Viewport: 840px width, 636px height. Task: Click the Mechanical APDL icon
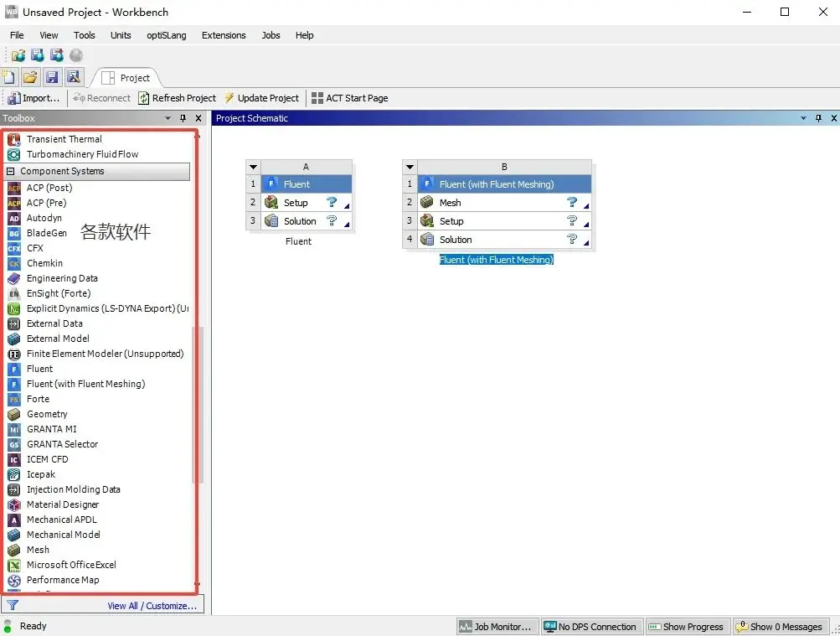pos(14,520)
